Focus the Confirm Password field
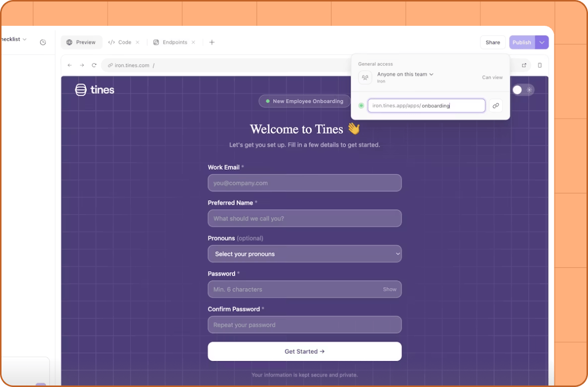This screenshot has width=588, height=387. pos(304,325)
